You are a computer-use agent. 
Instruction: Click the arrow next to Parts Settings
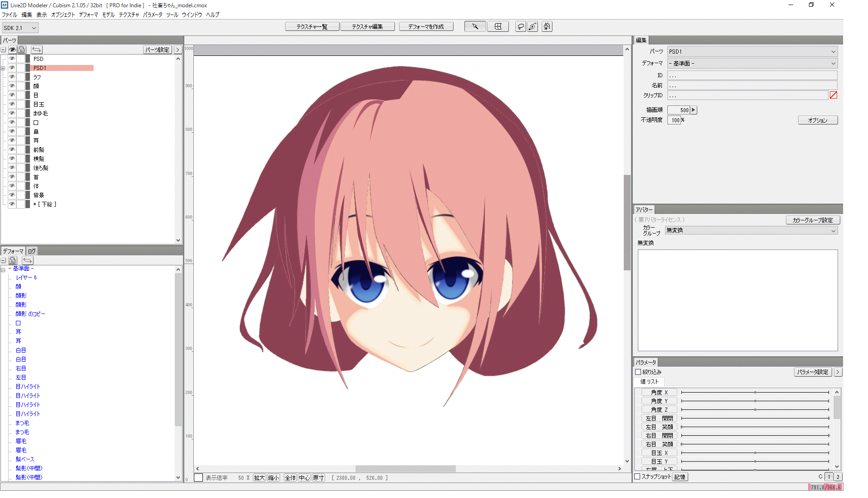[178, 50]
